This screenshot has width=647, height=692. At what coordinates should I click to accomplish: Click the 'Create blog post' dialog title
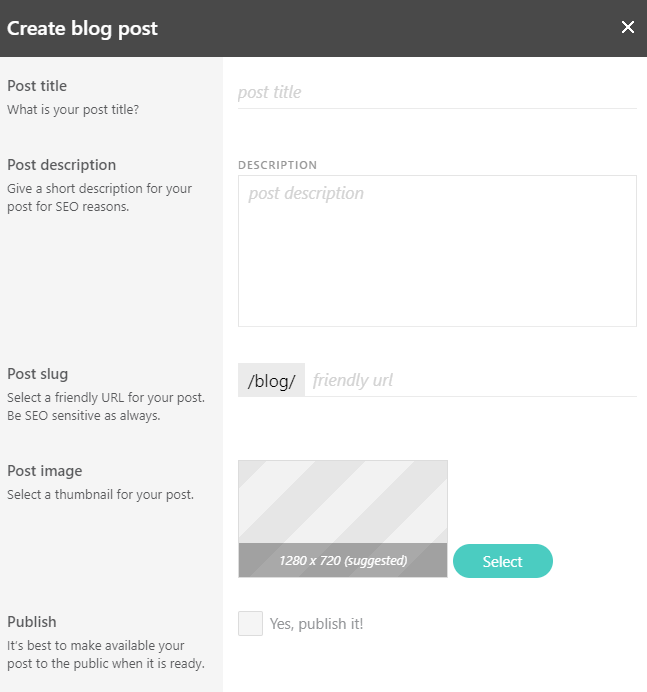coord(82,28)
